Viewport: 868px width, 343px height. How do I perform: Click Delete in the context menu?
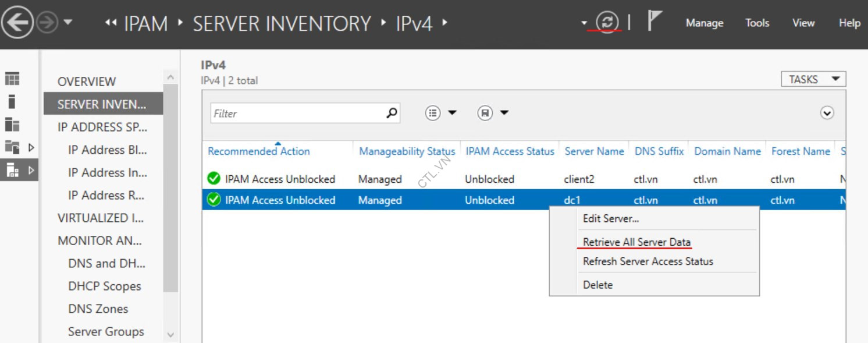click(x=597, y=285)
